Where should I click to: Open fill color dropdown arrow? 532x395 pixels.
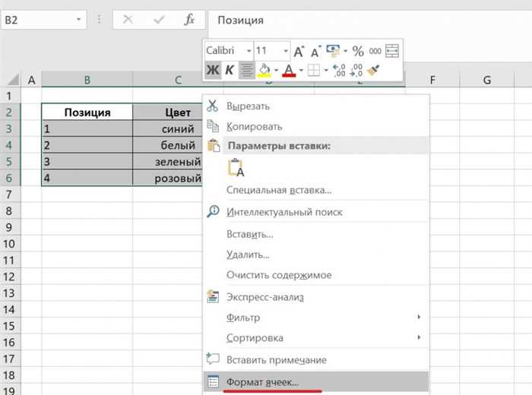pos(276,71)
